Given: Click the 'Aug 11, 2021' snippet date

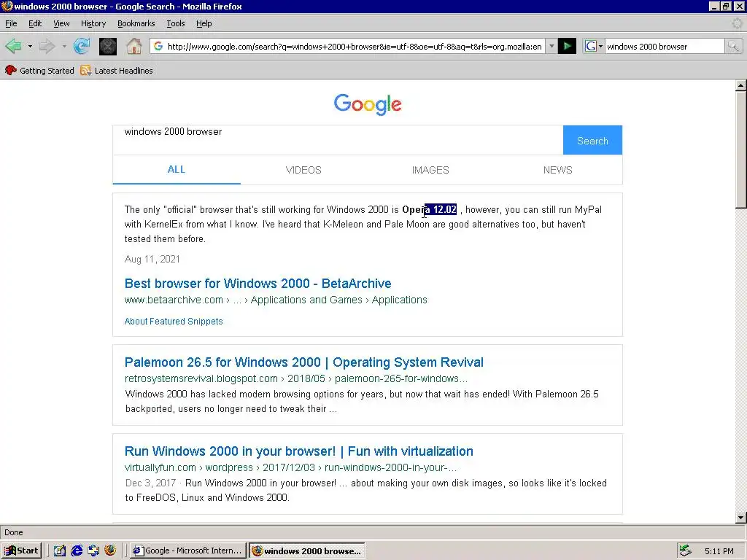Looking at the screenshot, I should tap(152, 259).
